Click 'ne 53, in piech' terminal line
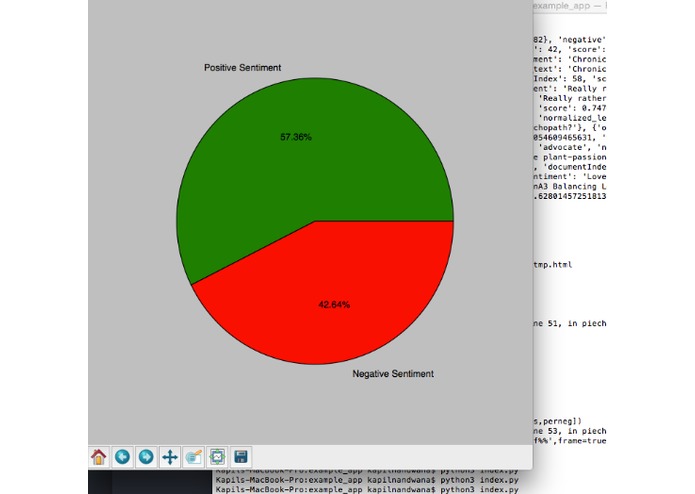Screen dimensions: 695x494 [570, 431]
